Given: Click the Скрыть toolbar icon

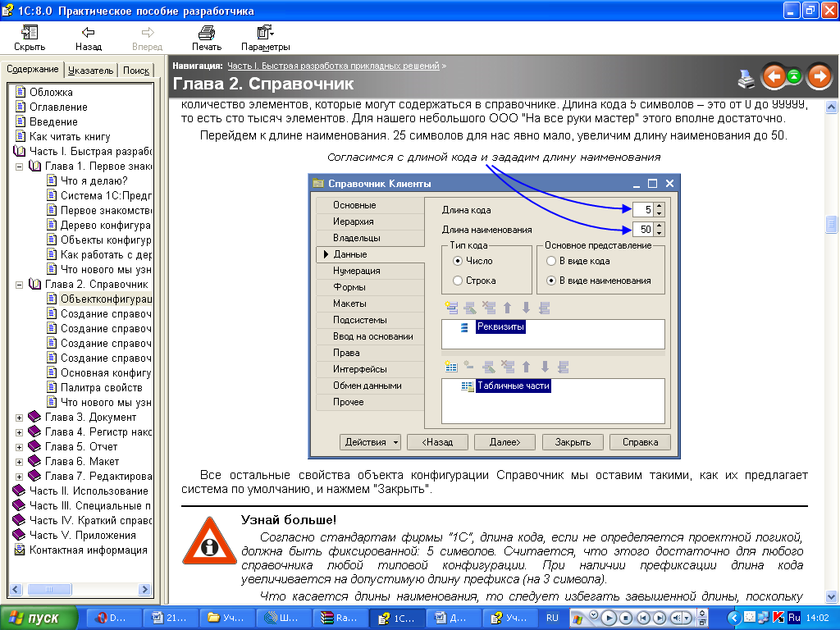Looking at the screenshot, I should click(x=30, y=34).
